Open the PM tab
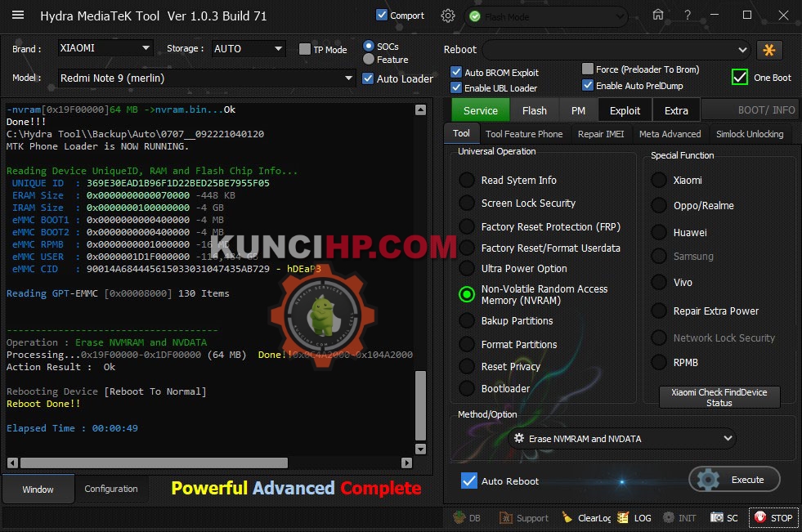Viewport: 802px width, 532px height. [578, 110]
